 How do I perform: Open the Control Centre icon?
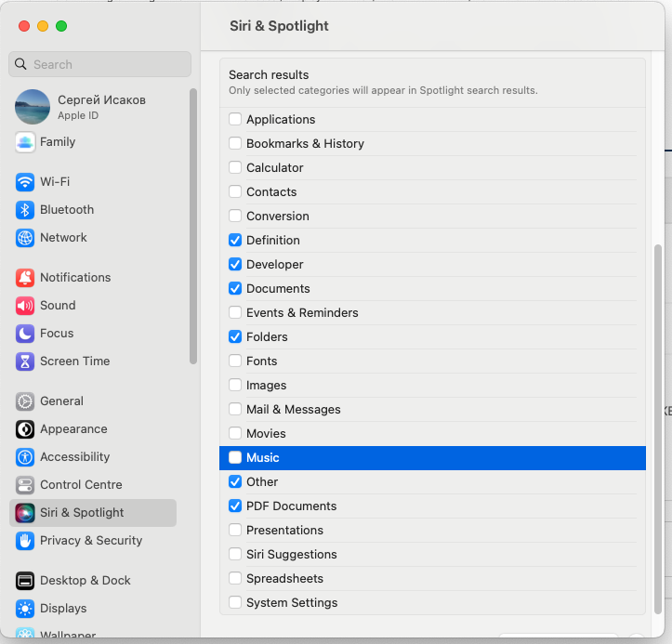[x=25, y=484]
